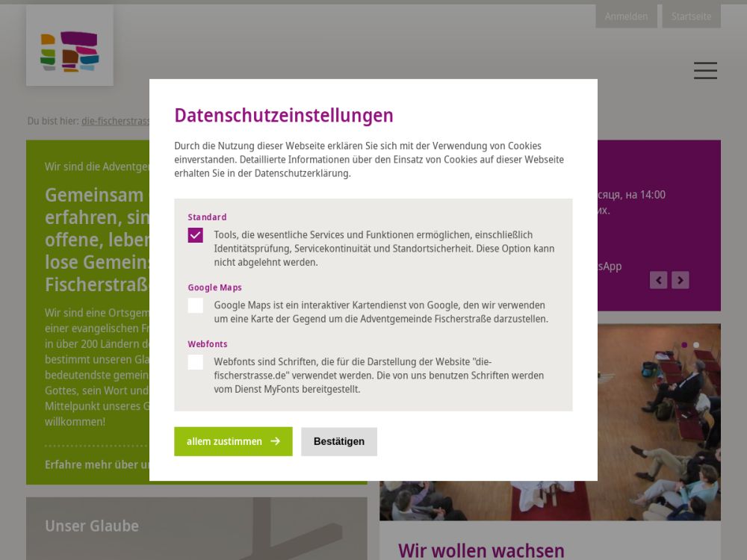Screen dimensions: 747x560
Task: Open the Anmelden tab
Action: pos(626,16)
